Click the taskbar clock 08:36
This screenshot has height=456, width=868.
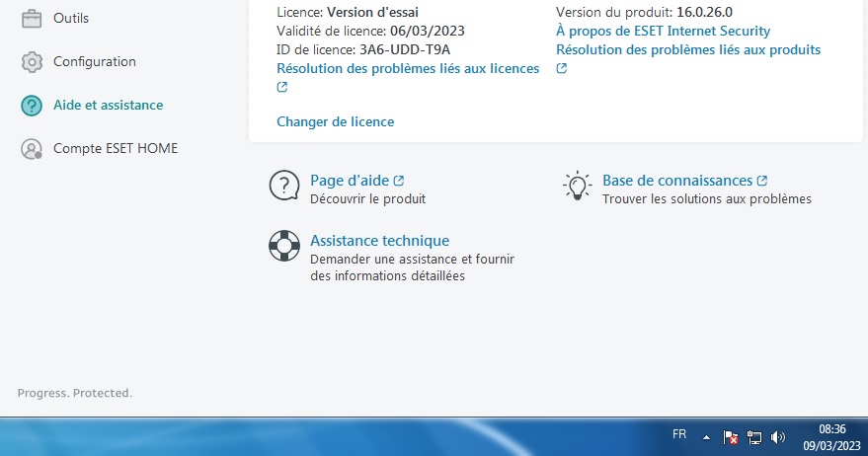pos(832,429)
